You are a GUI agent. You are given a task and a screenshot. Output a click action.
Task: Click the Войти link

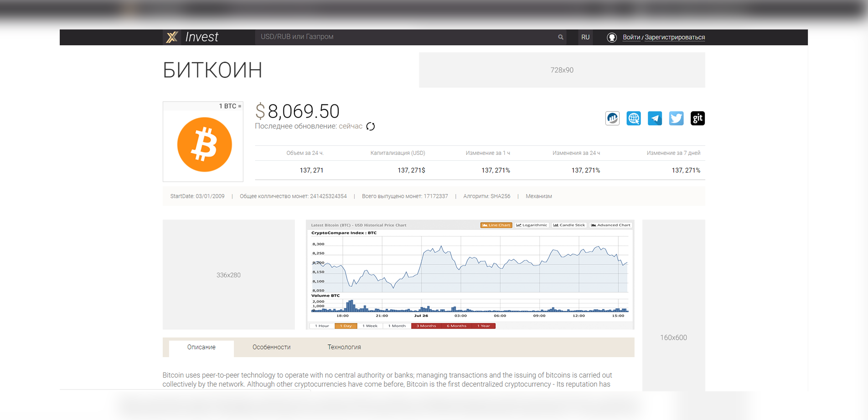click(x=631, y=37)
